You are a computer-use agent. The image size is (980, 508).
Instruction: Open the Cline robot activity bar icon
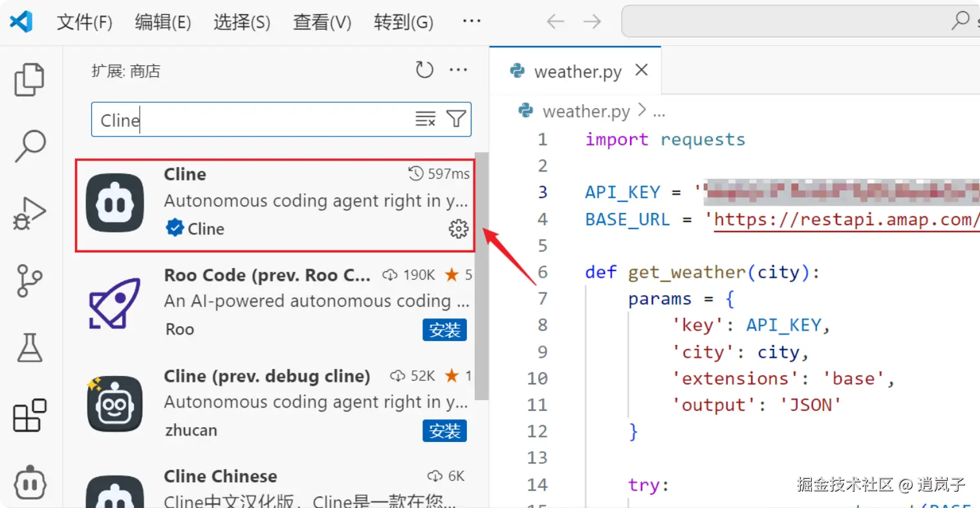(30, 482)
